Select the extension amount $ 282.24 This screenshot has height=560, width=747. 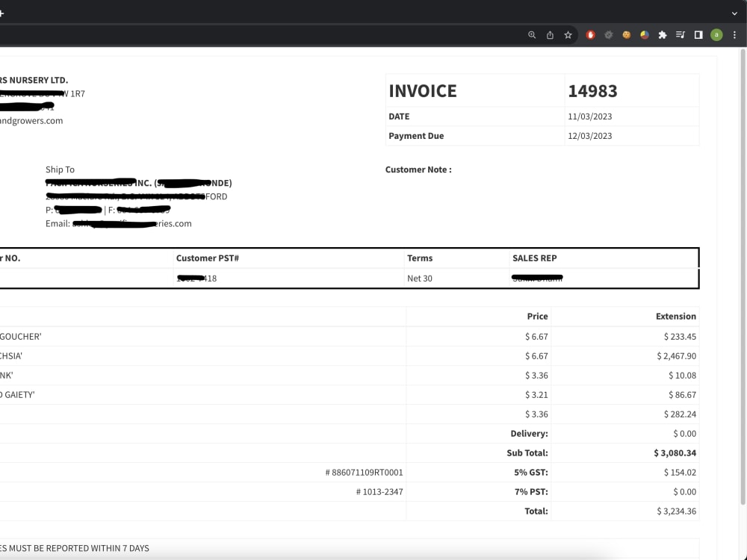680,414
